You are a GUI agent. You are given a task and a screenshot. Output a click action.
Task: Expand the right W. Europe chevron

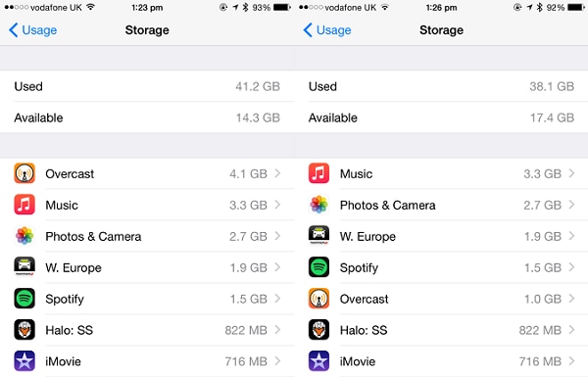point(572,236)
